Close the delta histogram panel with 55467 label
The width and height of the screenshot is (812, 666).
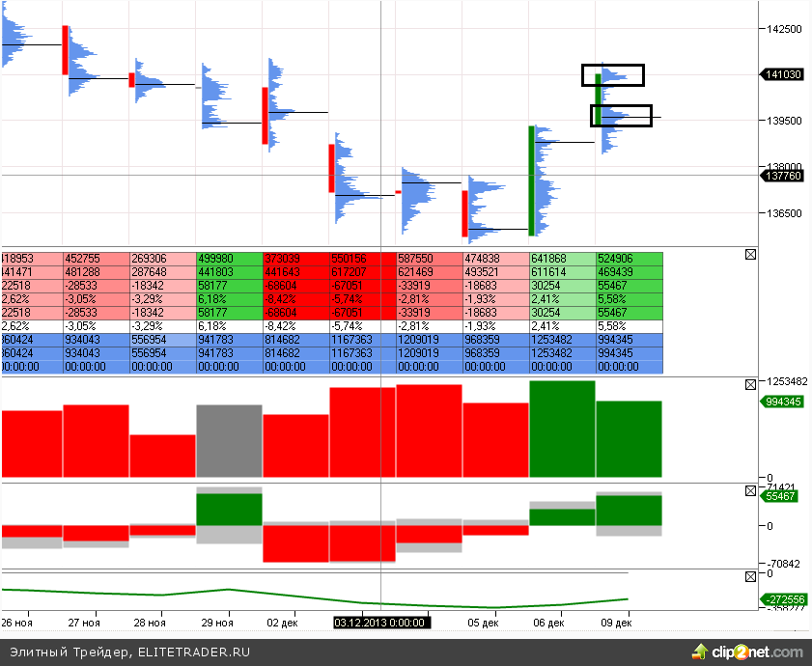tap(750, 491)
